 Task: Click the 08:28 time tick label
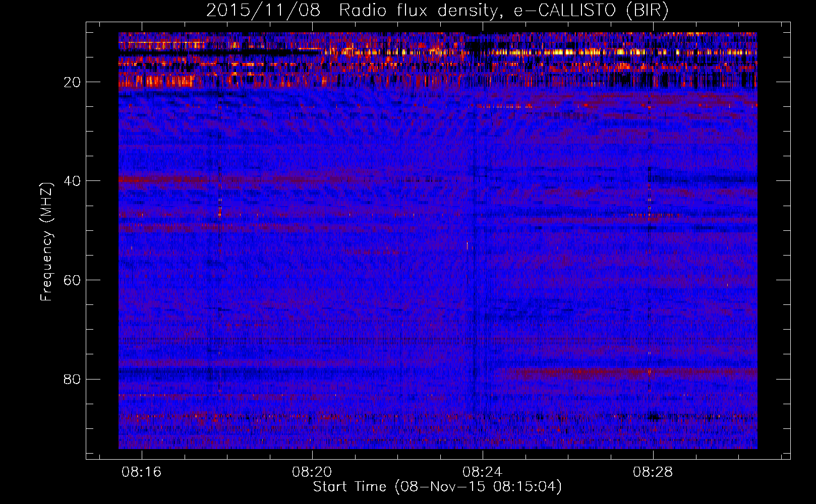653,472
